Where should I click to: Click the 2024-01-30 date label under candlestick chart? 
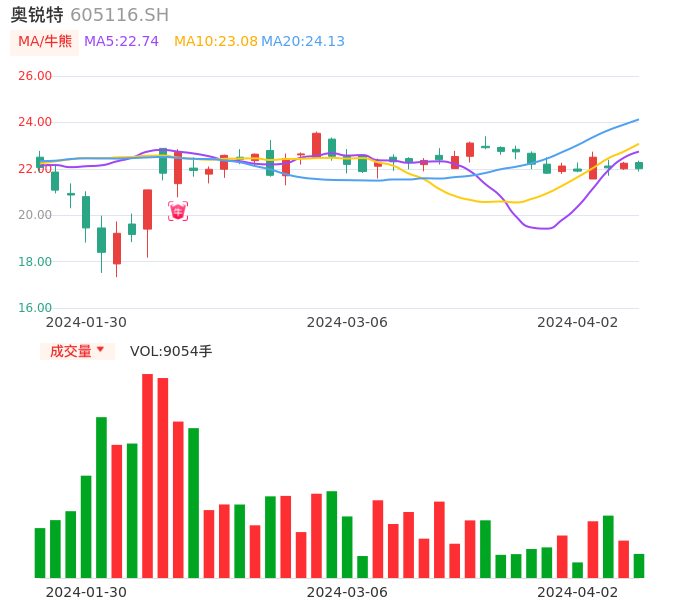click(x=86, y=322)
